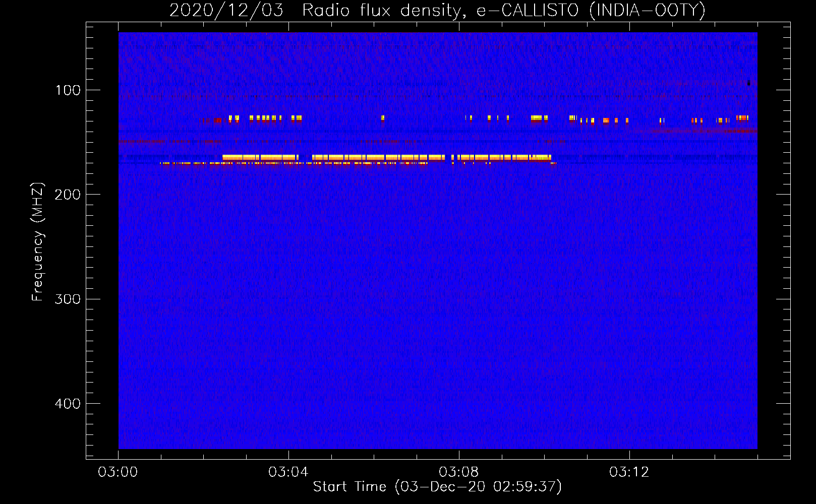This screenshot has height=504, width=816.
Task: Click the 03:00 time tick label
Action: (x=118, y=472)
